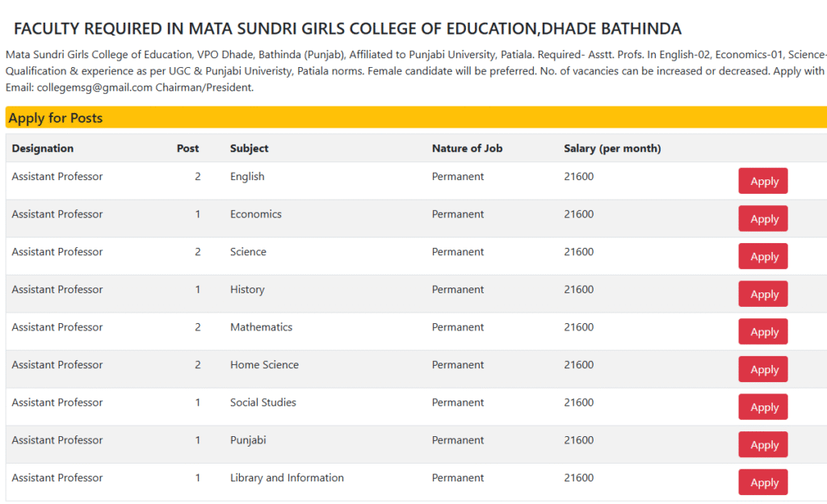Select the Economics subject cell

click(x=255, y=214)
